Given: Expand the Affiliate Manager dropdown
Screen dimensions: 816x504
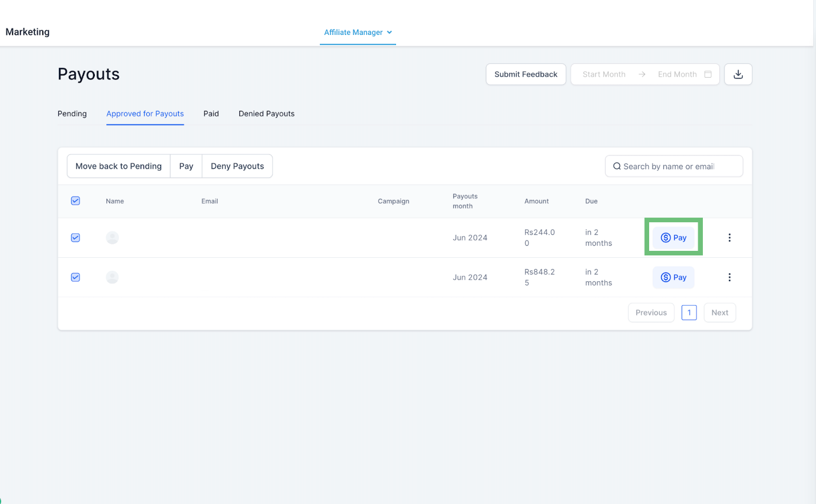Looking at the screenshot, I should point(358,33).
